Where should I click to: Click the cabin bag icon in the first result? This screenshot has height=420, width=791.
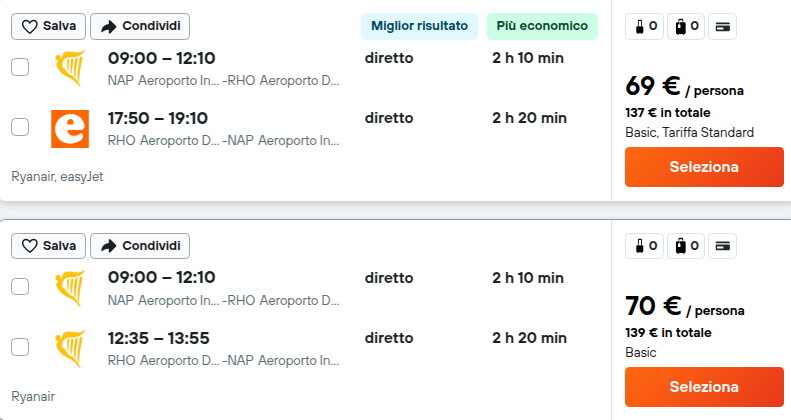640,26
